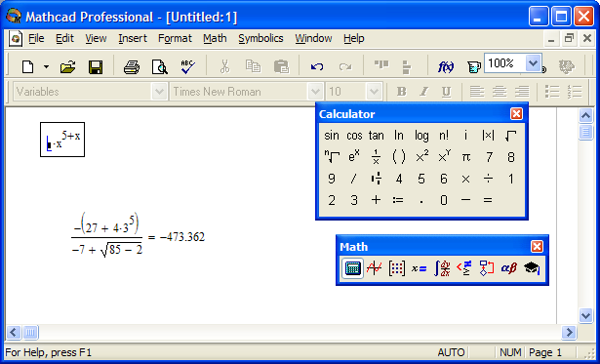Toggle Italic formatting
Screen dimensions: 600x364
pyautogui.click(x=423, y=92)
